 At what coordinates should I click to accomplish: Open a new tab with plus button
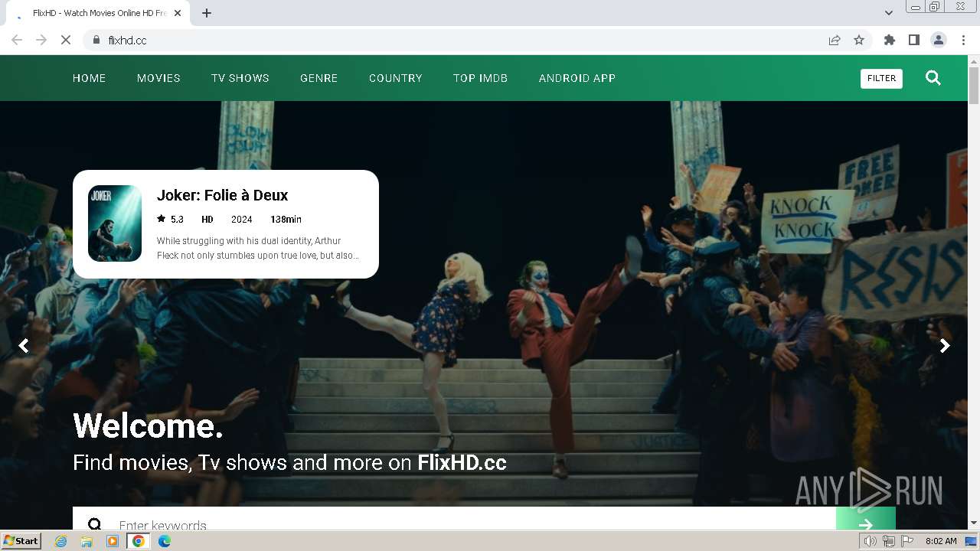coord(207,13)
